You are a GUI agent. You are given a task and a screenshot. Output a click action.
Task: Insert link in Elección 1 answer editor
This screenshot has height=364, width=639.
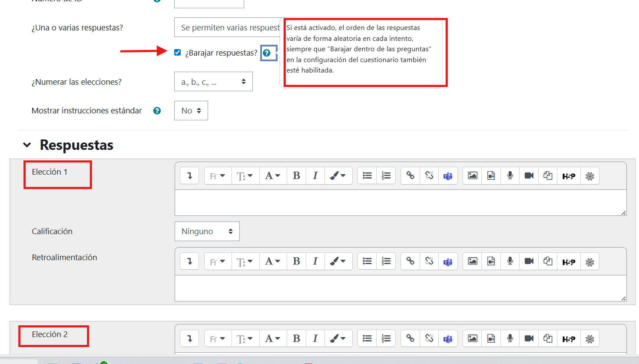coord(410,175)
